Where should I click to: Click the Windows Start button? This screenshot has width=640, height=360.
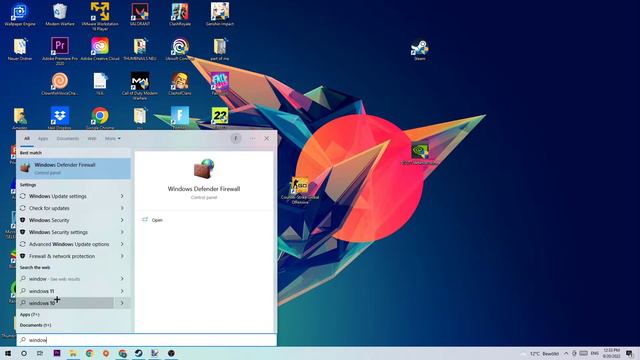coord(8,353)
